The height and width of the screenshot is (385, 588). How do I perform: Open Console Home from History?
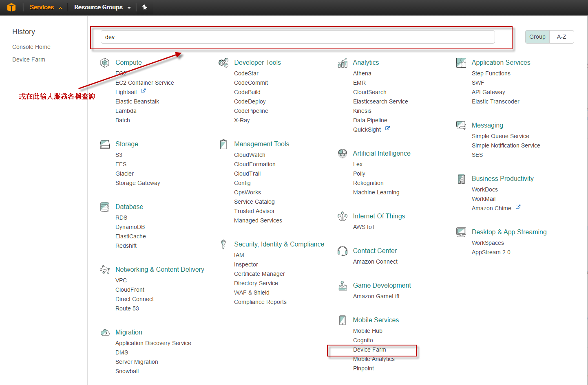[31, 47]
